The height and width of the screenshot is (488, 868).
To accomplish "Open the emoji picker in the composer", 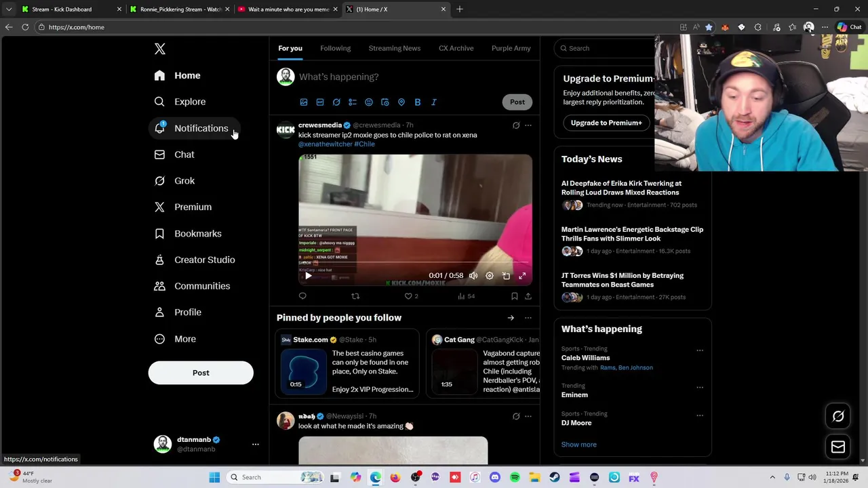I will coord(369,102).
